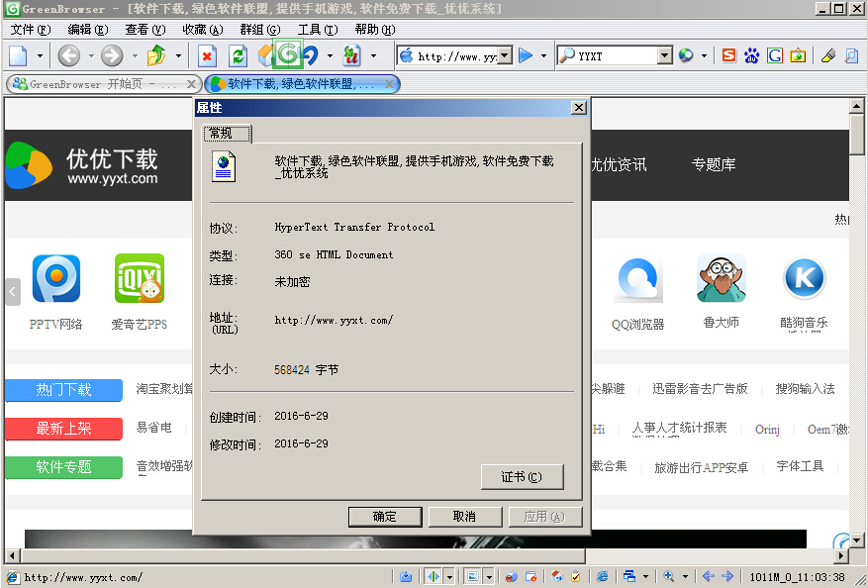Open the 群组(G) menu
868x588 pixels.
(260, 30)
